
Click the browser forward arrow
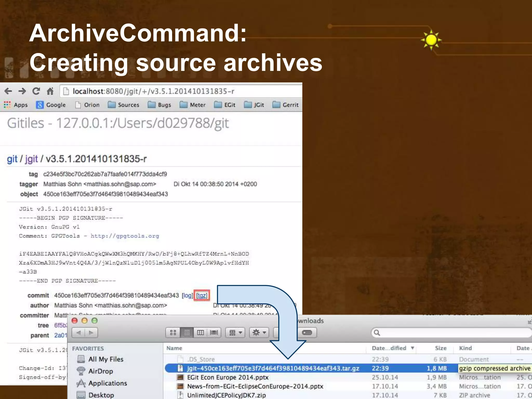(22, 91)
